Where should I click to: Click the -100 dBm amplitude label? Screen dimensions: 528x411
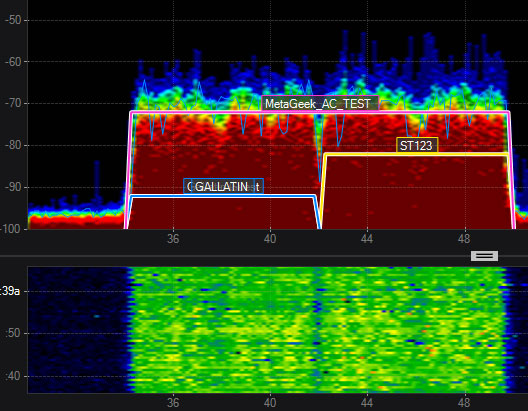pyautogui.click(x=11, y=229)
